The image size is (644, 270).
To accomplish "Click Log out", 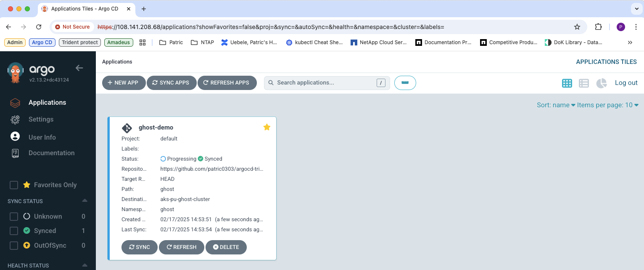I will pyautogui.click(x=626, y=83).
